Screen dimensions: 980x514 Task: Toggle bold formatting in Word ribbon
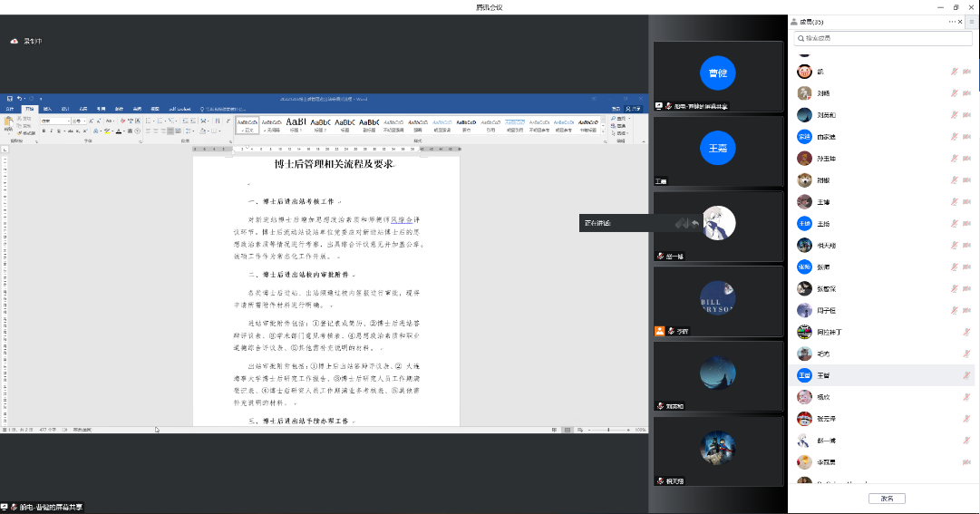pyautogui.click(x=44, y=131)
